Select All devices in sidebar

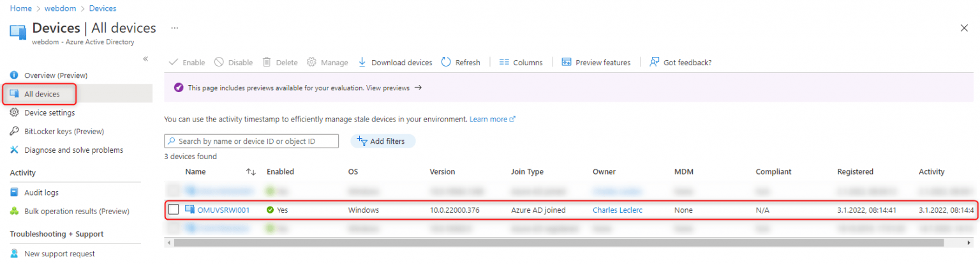42,94
